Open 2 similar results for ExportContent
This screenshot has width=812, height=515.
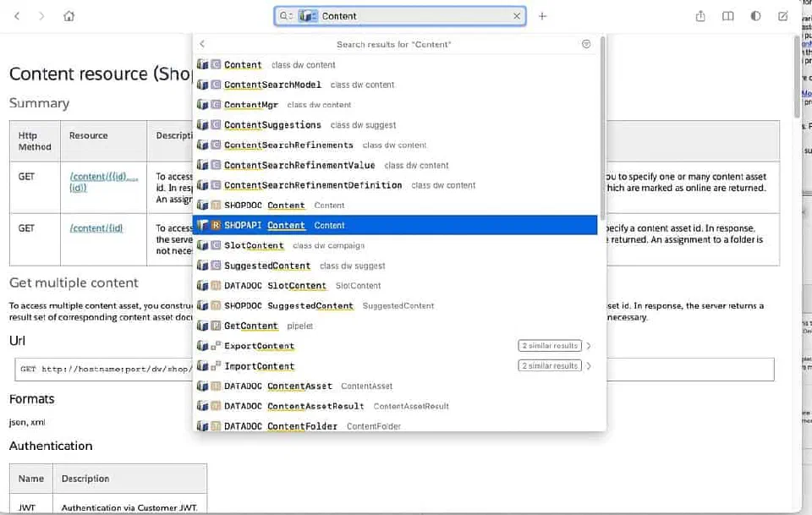550,346
